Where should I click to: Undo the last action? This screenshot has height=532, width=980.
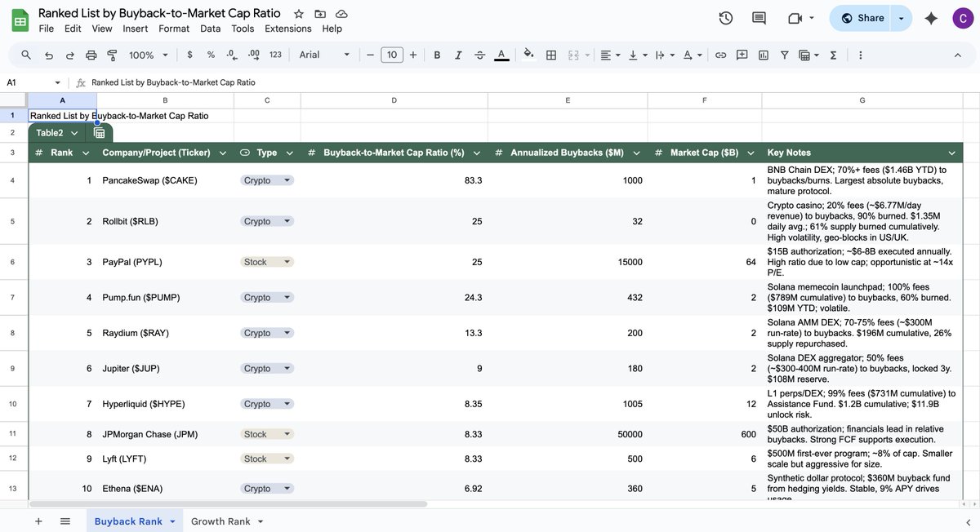[48, 55]
